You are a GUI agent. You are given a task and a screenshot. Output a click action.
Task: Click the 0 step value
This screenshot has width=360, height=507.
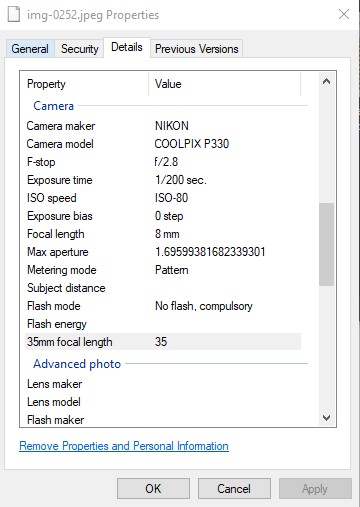click(x=169, y=216)
